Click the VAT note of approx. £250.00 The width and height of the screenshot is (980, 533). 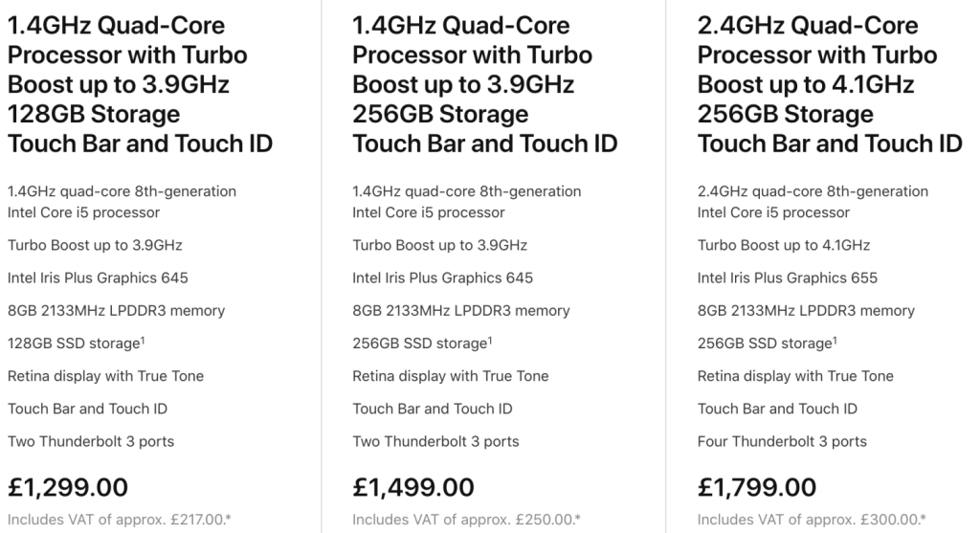465,520
